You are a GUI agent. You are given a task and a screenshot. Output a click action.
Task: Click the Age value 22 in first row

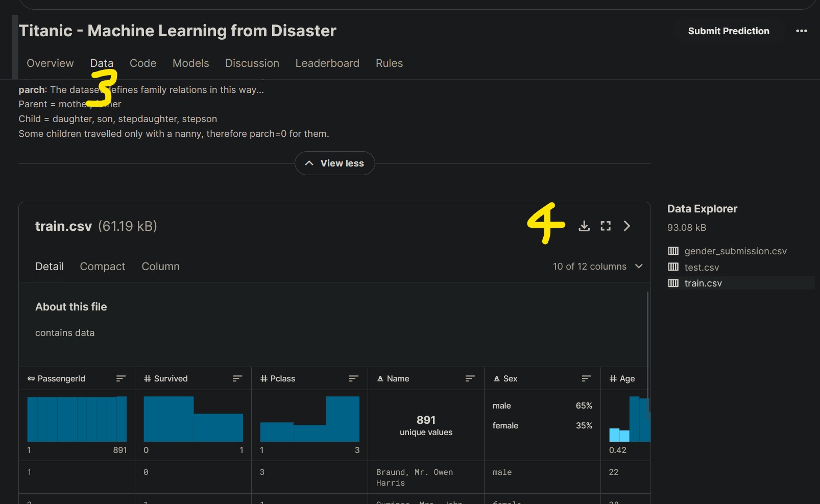614,472
